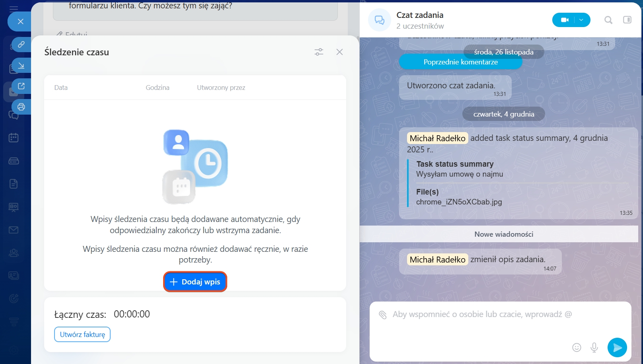Screen dimensions: 643x364
Task: Open task in new window icon
Action: tap(21, 86)
